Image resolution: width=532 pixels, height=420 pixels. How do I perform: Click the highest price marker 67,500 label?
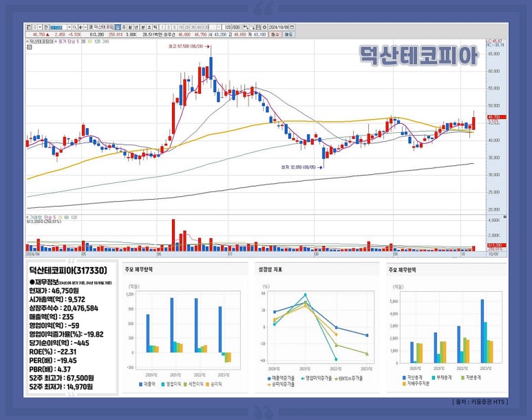pos(186,47)
